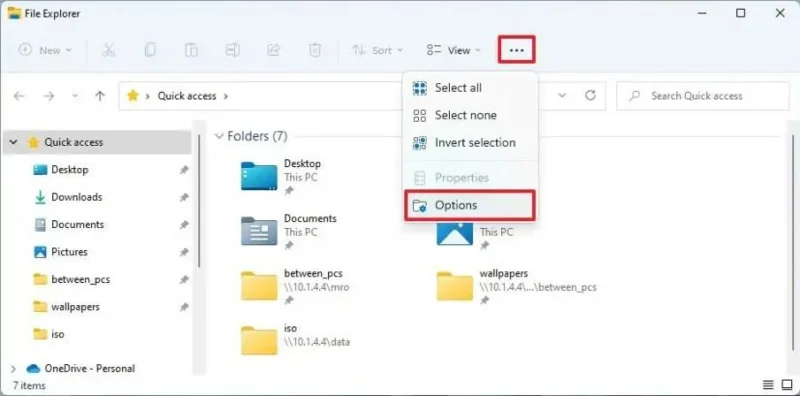800x396 pixels.
Task: Go up one level with up arrow
Action: (100, 96)
